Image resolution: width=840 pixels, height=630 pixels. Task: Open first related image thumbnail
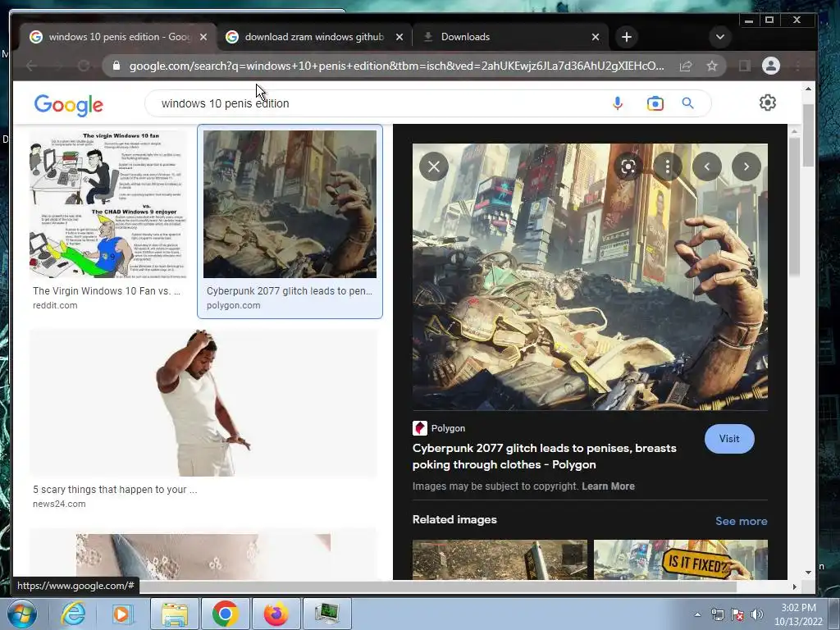click(x=500, y=559)
